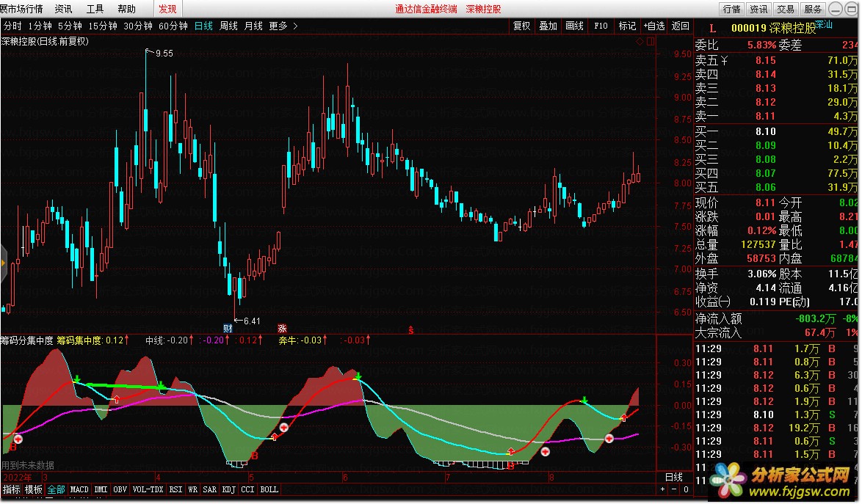Click the red $ marker on chart
Screen dimensions: 862x504
[410, 330]
